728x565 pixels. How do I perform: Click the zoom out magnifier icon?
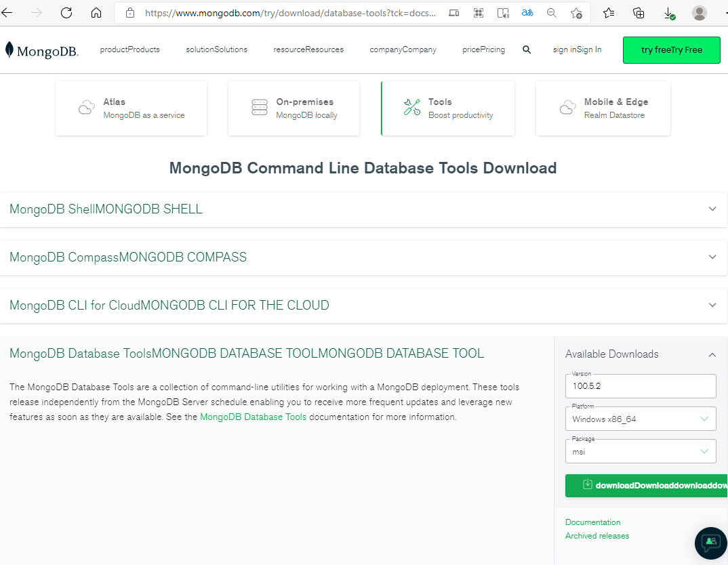552,13
